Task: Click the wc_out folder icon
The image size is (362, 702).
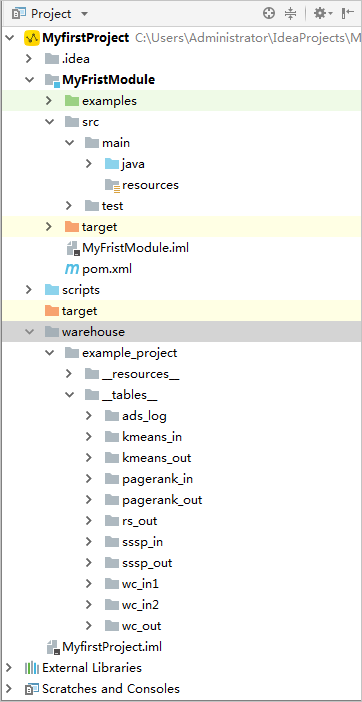Action: tap(112, 626)
